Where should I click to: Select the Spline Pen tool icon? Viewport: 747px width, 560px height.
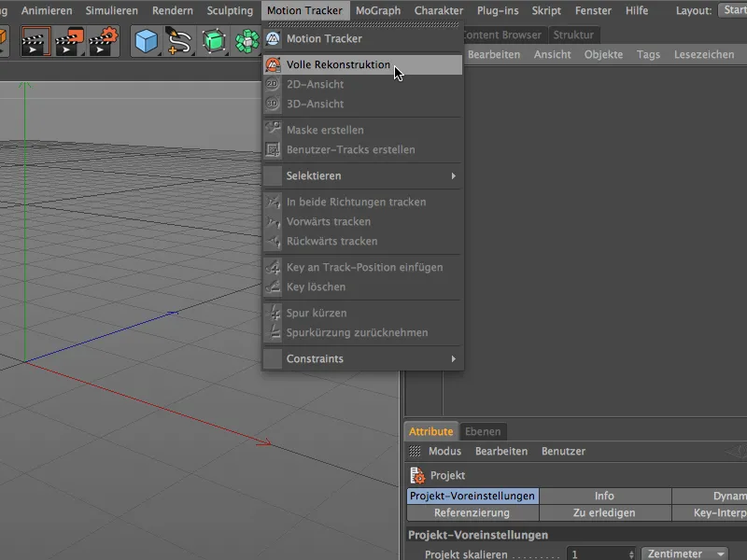179,41
